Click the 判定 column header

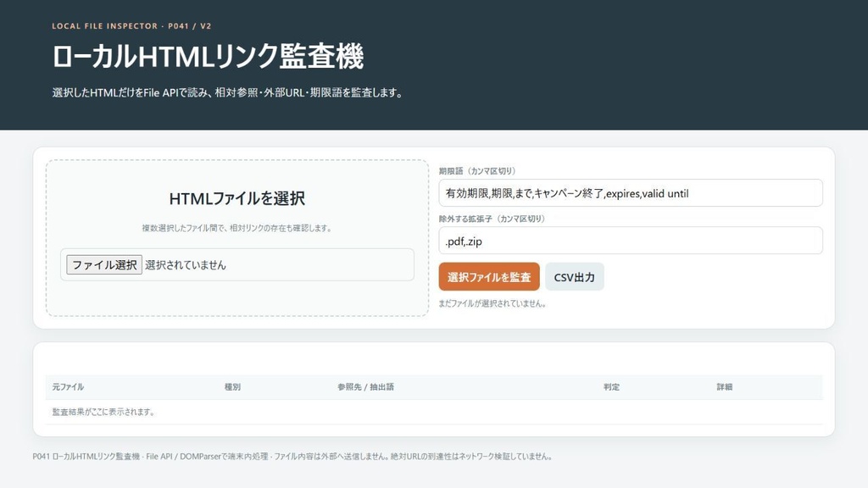[x=611, y=386]
